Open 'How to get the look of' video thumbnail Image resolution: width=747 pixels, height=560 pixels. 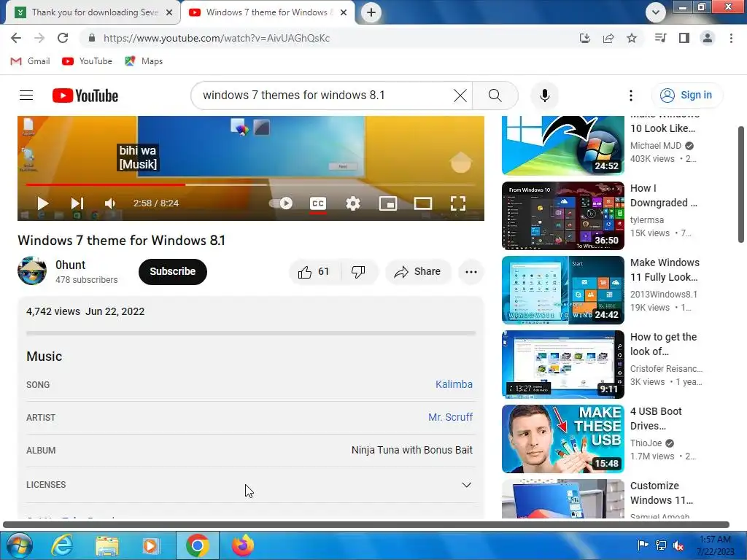pyautogui.click(x=562, y=365)
